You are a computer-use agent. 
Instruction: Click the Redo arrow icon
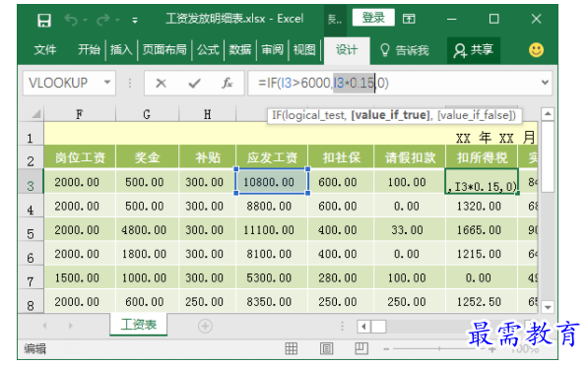pyautogui.click(x=102, y=20)
